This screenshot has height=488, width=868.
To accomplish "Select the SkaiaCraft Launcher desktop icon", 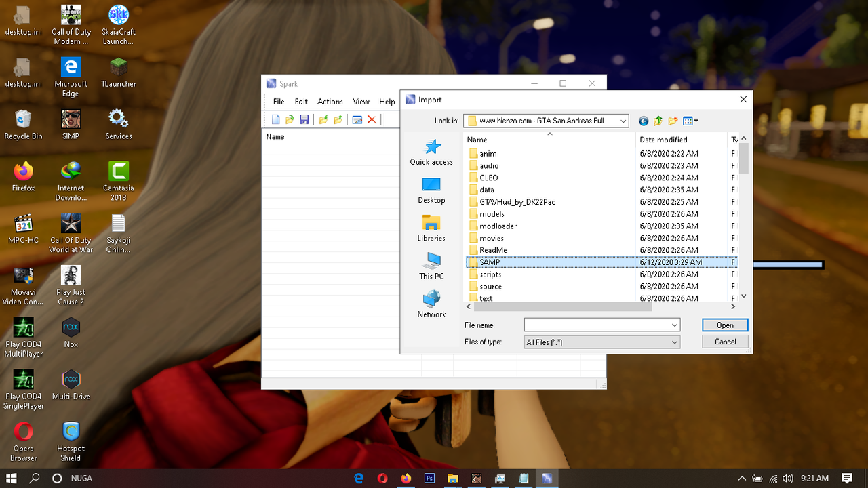I will (x=119, y=25).
